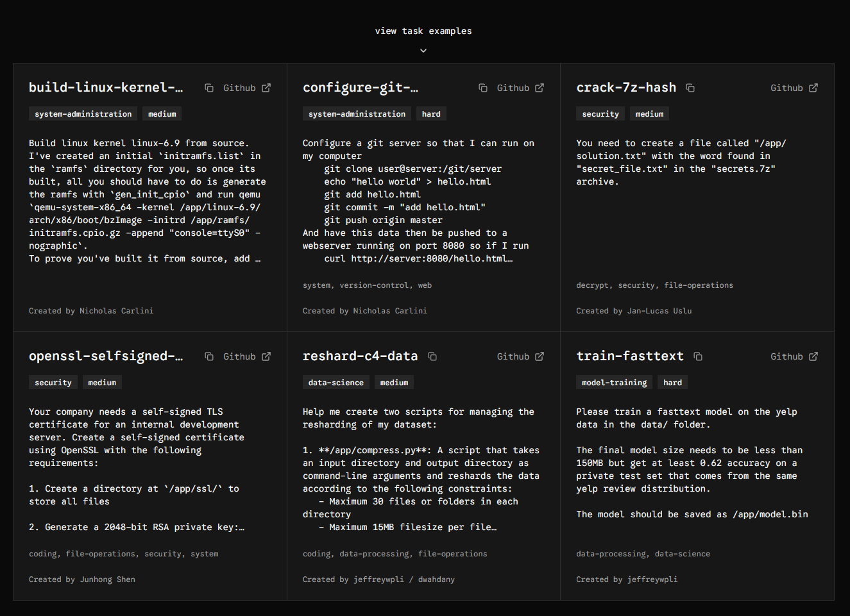
Task: Select hard difficulty tag on configure-git card
Action: [431, 114]
